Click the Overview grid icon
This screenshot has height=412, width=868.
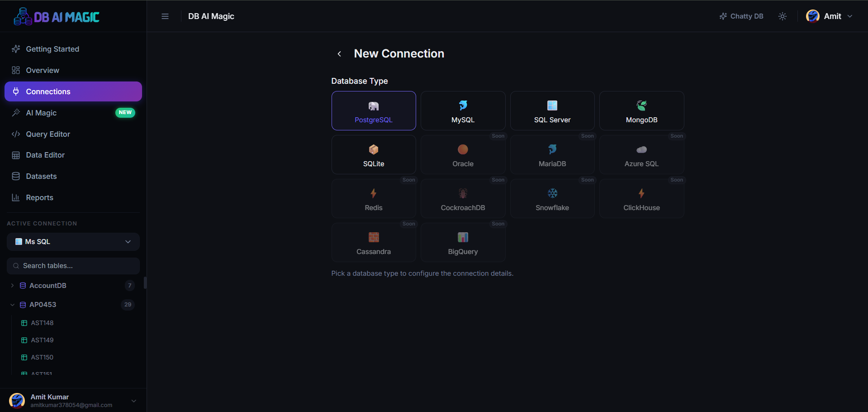[x=16, y=70]
